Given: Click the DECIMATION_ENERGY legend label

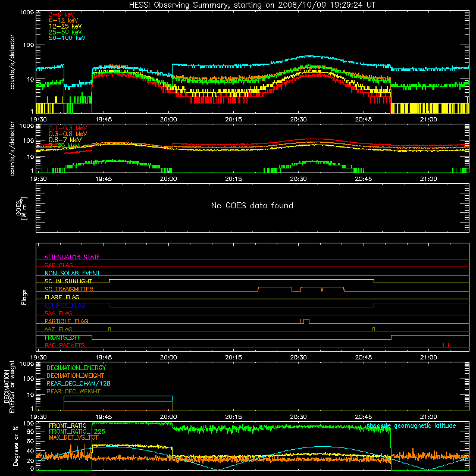Looking at the screenshot, I should (76, 368).
